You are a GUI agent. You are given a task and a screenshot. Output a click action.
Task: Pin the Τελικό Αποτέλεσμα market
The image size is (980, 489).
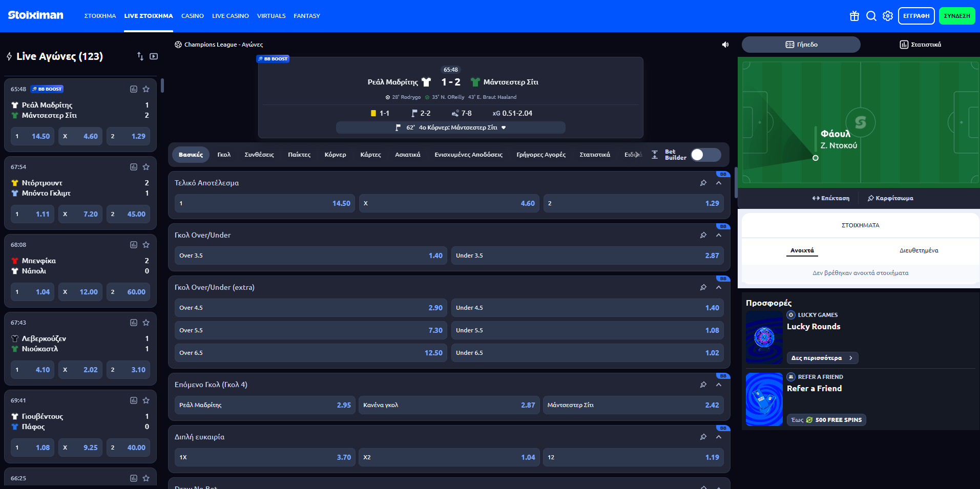coord(703,183)
